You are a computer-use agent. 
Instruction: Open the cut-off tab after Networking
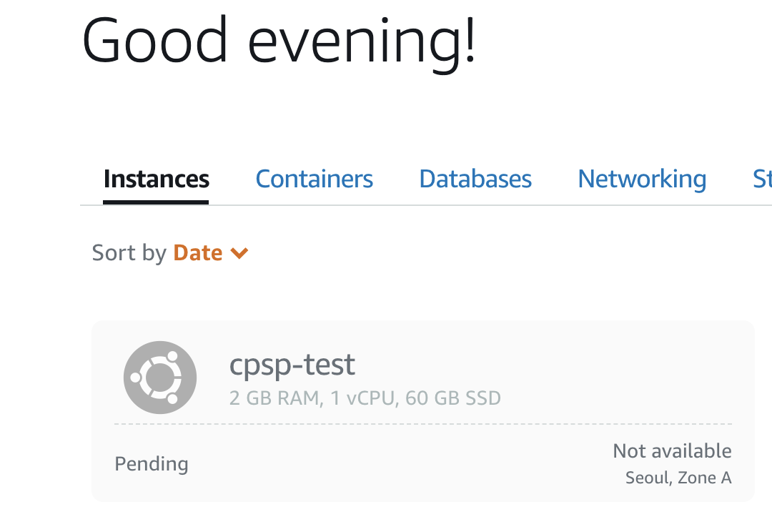coord(762,179)
